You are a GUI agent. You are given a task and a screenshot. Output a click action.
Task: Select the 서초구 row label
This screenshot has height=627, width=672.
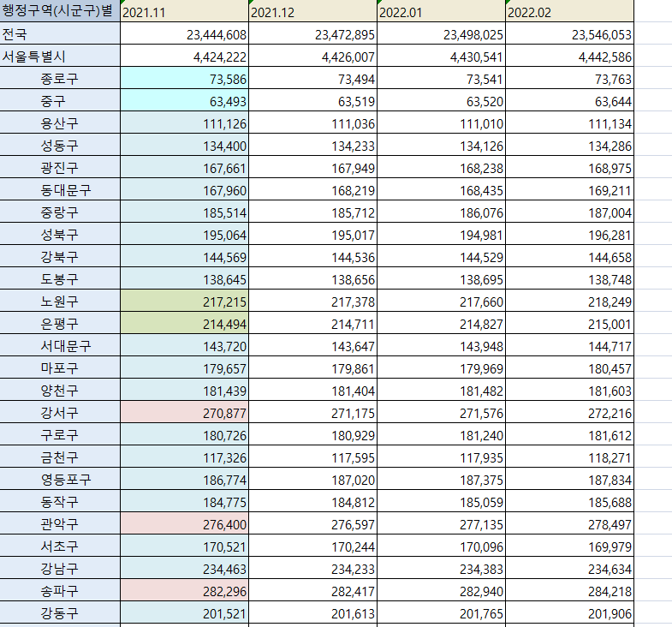coord(60,546)
